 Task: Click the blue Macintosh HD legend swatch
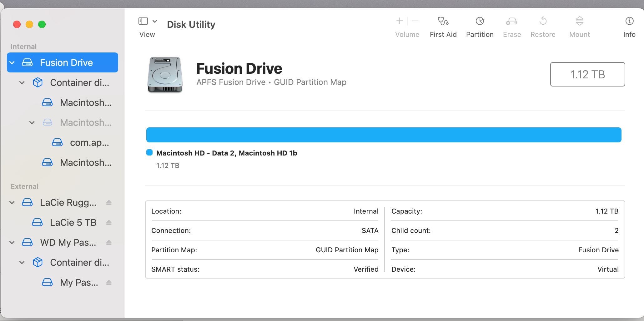tap(149, 152)
